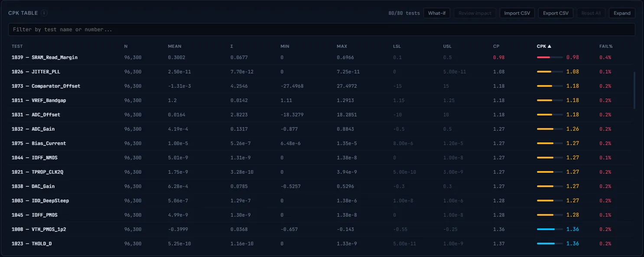Open the What-if analysis mode
Screen dimensions: 644x257
436,13
